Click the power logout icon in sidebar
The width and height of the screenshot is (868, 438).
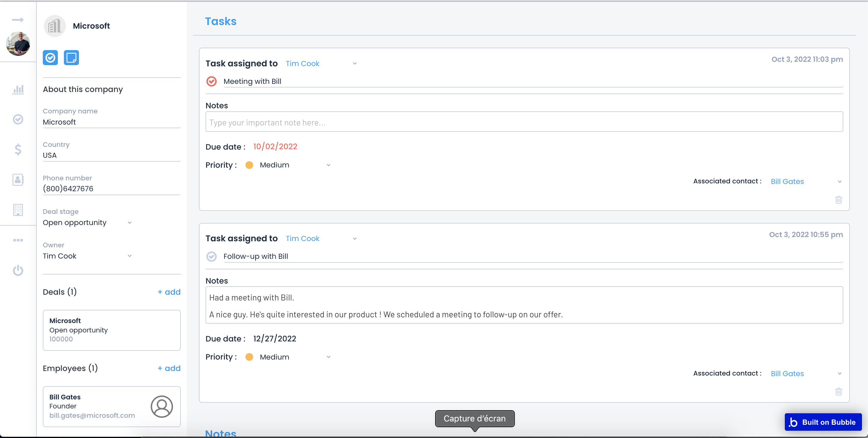pyautogui.click(x=18, y=270)
